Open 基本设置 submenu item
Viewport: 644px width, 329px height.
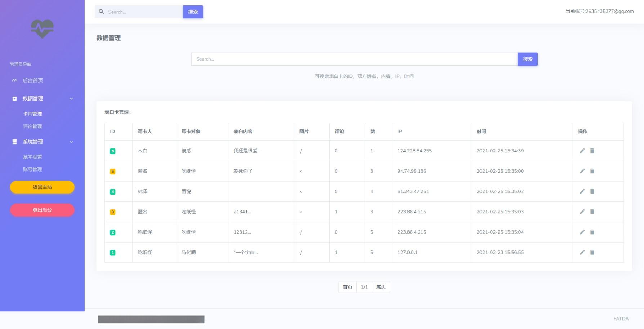coord(32,157)
